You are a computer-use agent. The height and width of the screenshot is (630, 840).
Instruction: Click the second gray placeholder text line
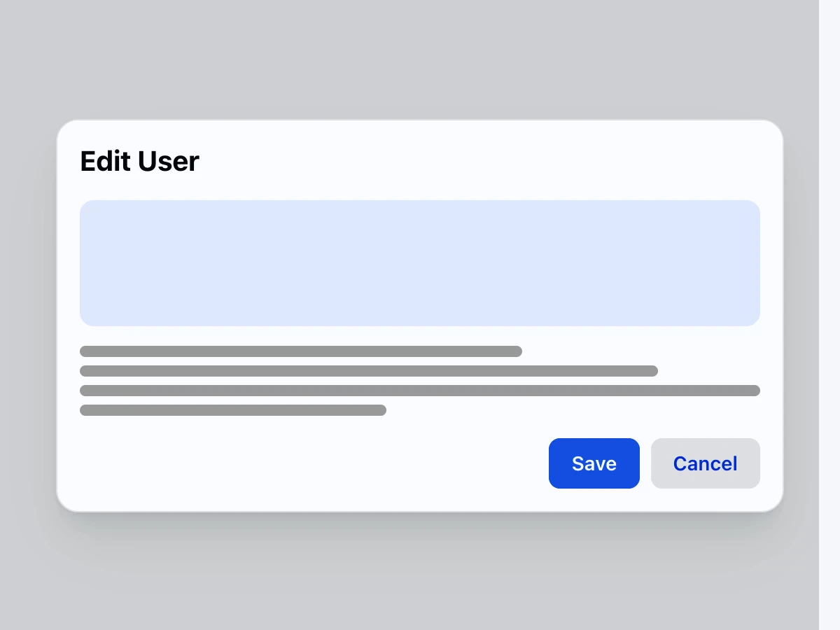368,371
